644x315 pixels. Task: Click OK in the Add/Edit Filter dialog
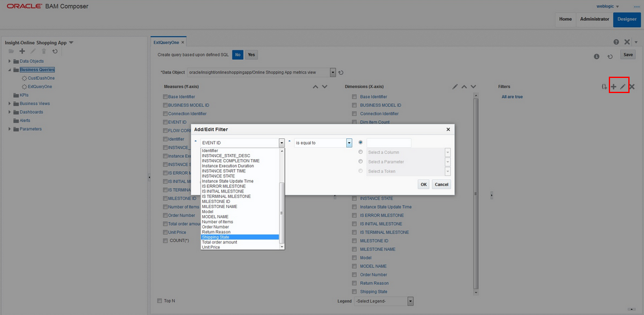(x=423, y=185)
